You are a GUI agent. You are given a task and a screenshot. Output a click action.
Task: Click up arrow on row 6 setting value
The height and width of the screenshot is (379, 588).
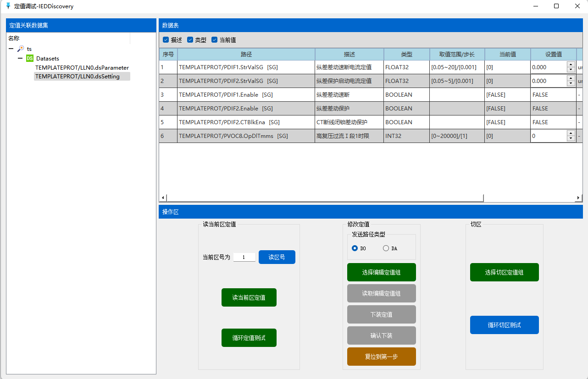[571, 133]
